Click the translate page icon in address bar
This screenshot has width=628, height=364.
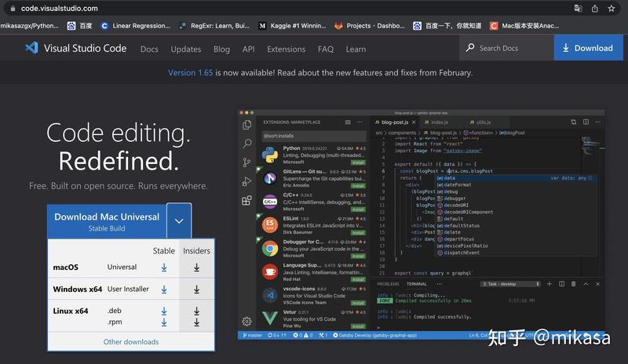pyautogui.click(x=578, y=9)
